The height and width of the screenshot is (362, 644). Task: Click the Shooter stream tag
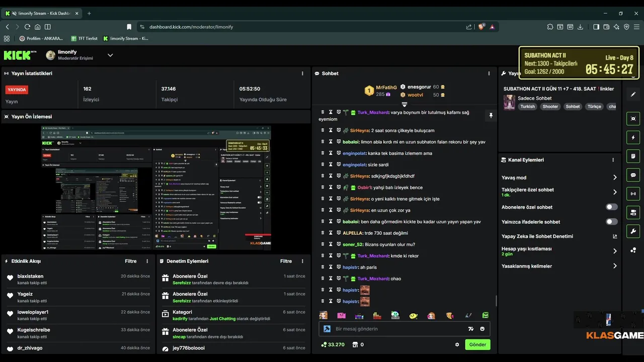click(550, 107)
